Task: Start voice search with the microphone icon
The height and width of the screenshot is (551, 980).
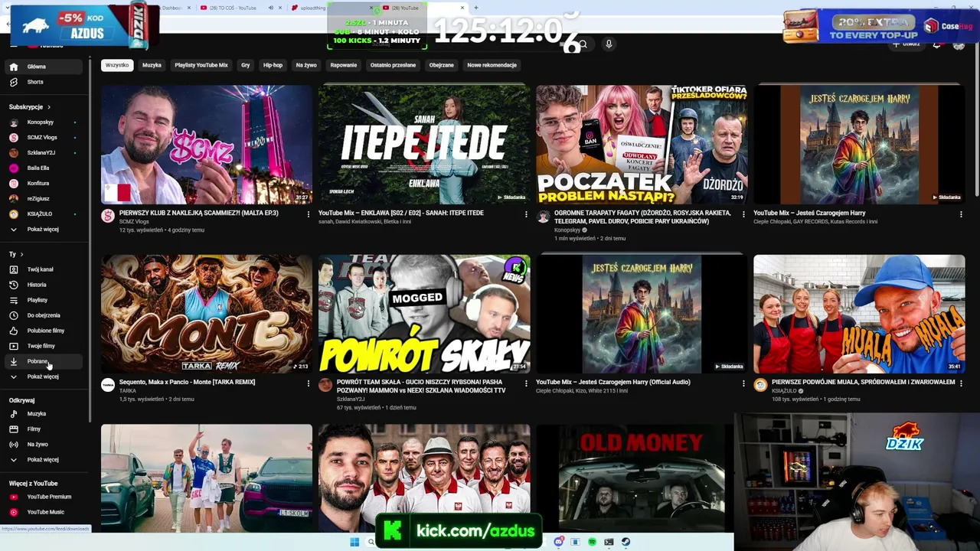Action: [x=609, y=44]
